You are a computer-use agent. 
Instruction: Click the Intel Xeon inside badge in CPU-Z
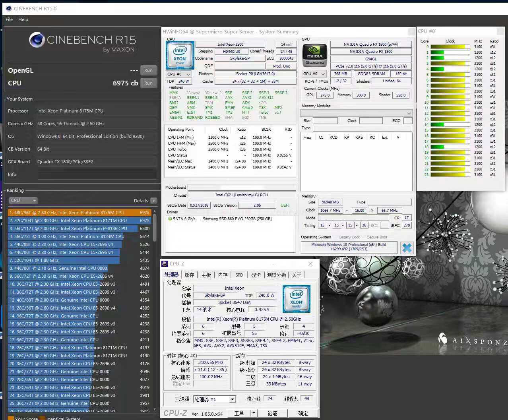click(296, 299)
